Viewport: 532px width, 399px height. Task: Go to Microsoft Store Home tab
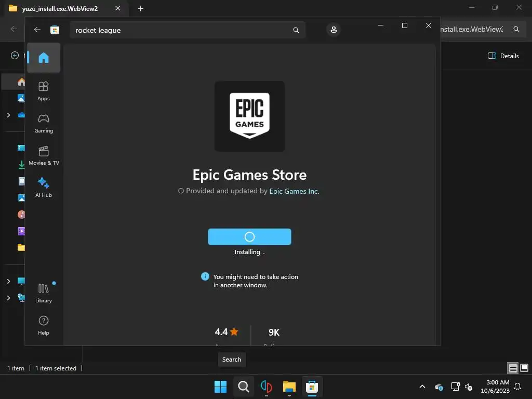(x=44, y=58)
